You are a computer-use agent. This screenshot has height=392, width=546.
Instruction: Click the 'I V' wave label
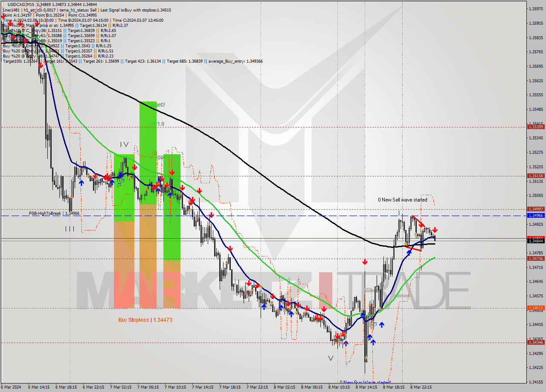(124, 144)
